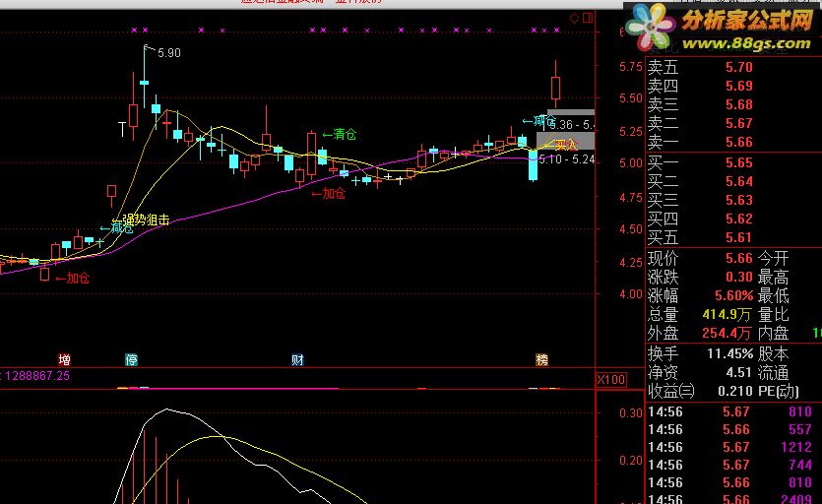The width and height of the screenshot is (822, 504).
Task: Click the 0.30 indicator axis label
Action: click(631, 413)
